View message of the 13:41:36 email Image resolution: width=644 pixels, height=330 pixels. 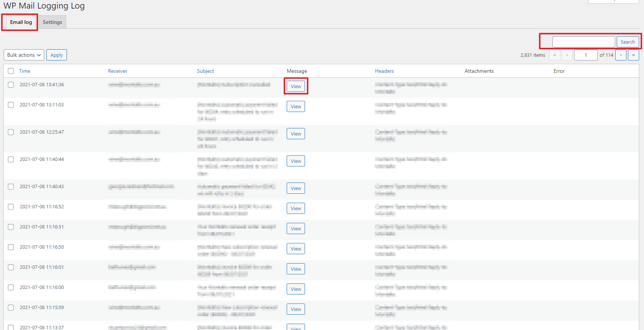[296, 86]
